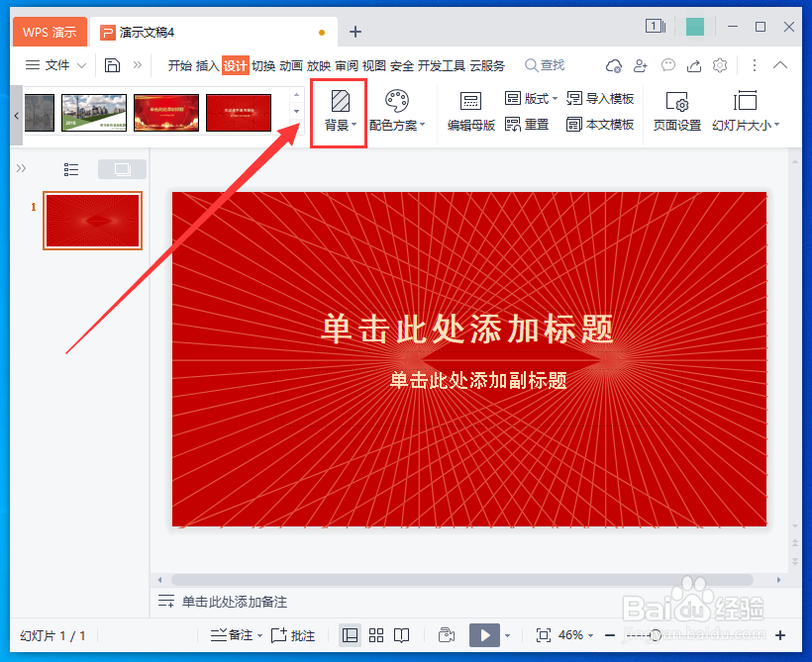
Task: Click 本文模板 document template
Action: point(600,125)
